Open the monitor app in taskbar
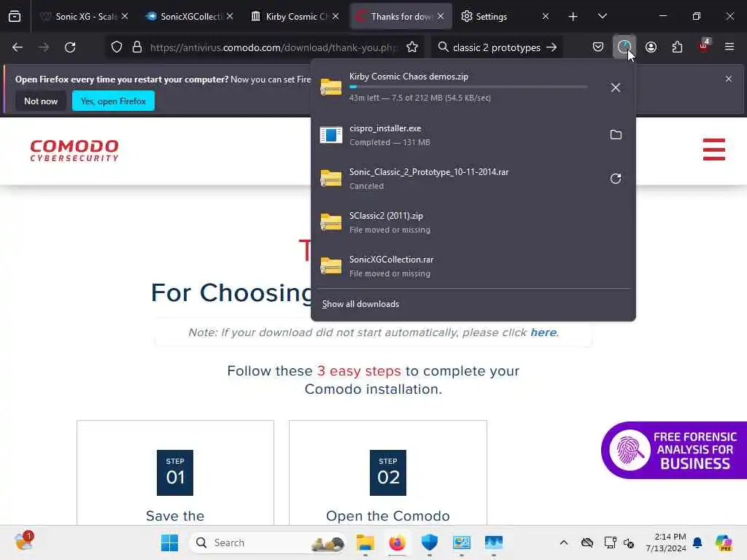Viewport: 747px width, 560px height. 494,542
